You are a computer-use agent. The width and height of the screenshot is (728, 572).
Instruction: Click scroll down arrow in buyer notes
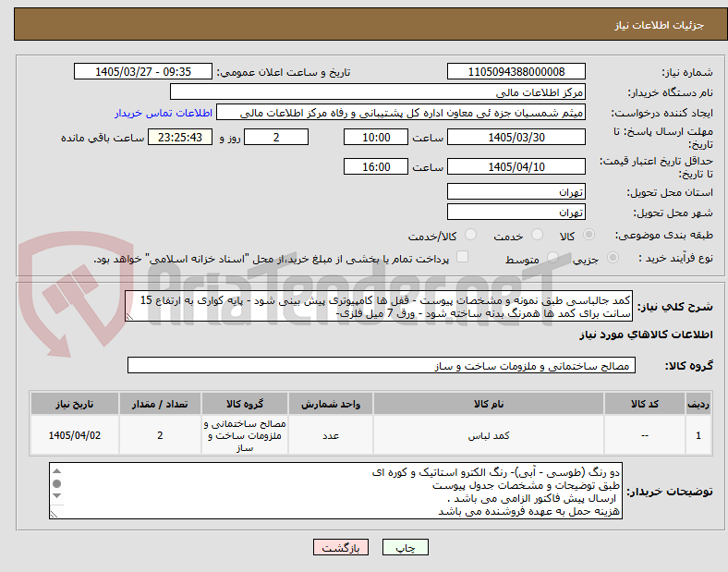[56, 496]
